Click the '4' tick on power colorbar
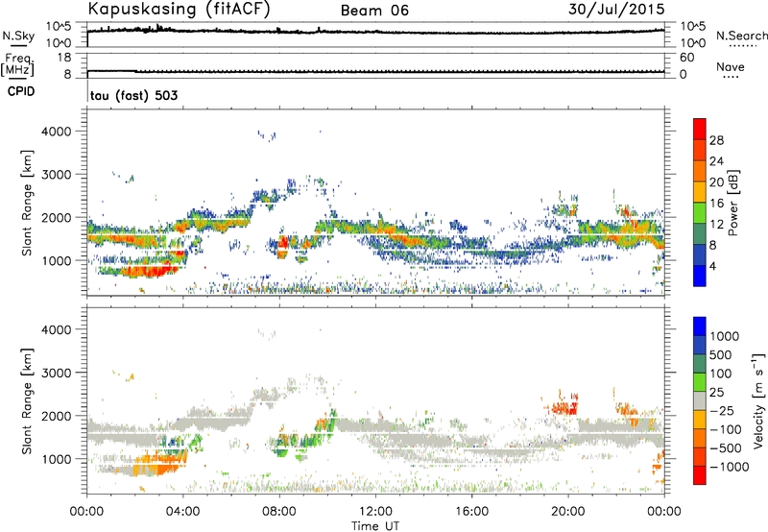 coord(713,266)
